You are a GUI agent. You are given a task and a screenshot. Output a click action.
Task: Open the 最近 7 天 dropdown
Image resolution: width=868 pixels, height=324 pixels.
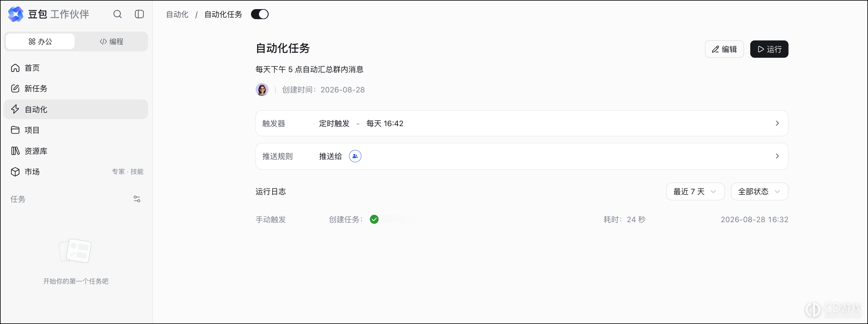click(x=695, y=192)
